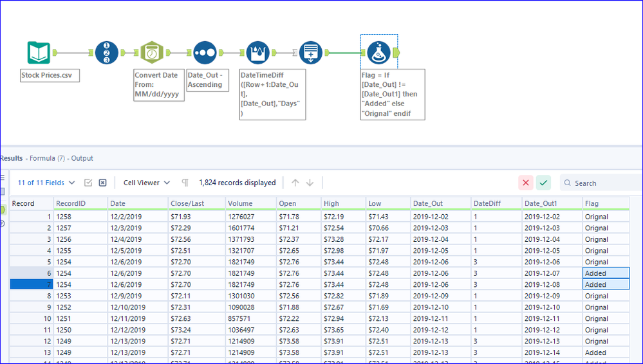The width and height of the screenshot is (643, 364).
Task: Click the Date_Out - Ascending annotation
Action: pyautogui.click(x=207, y=80)
